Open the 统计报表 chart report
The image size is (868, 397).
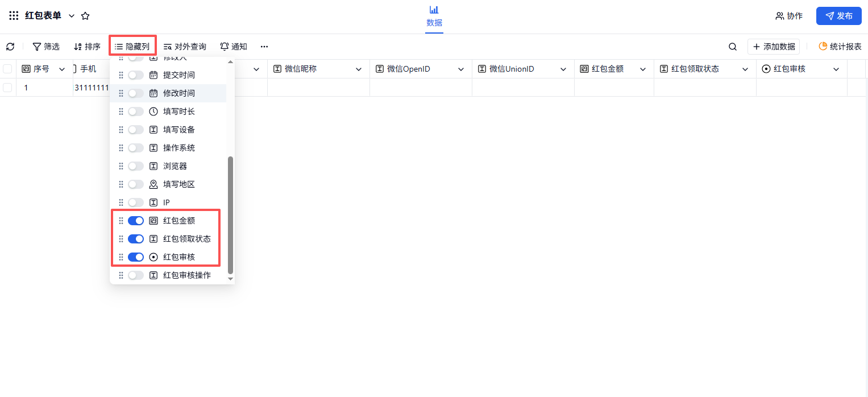[840, 47]
